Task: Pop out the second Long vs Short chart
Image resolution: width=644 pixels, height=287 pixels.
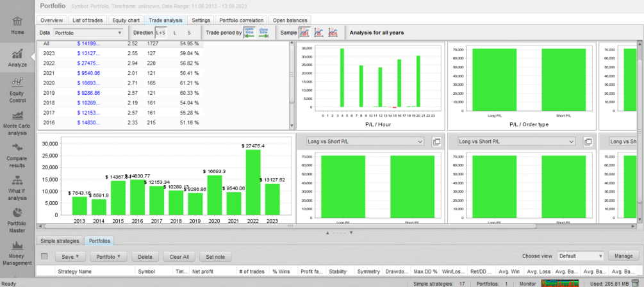Action: (x=588, y=142)
